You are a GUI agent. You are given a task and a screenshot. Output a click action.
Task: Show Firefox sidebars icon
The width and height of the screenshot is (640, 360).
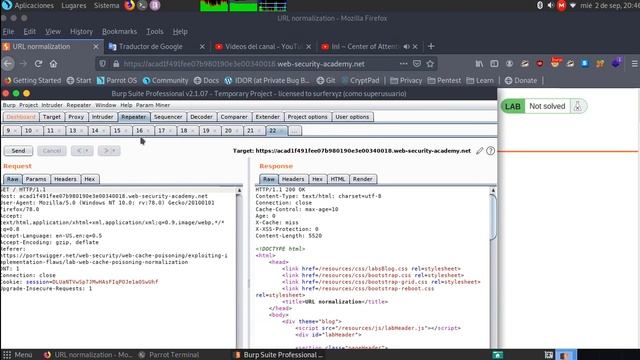[494, 64]
